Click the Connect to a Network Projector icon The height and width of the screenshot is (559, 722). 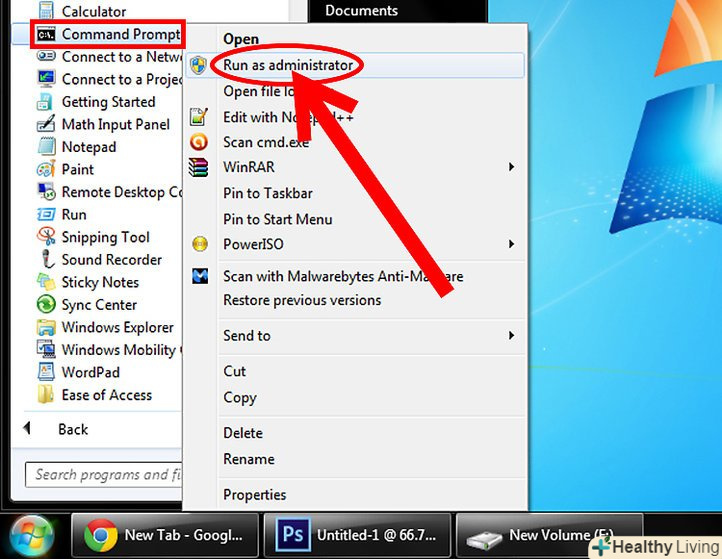tap(46, 56)
